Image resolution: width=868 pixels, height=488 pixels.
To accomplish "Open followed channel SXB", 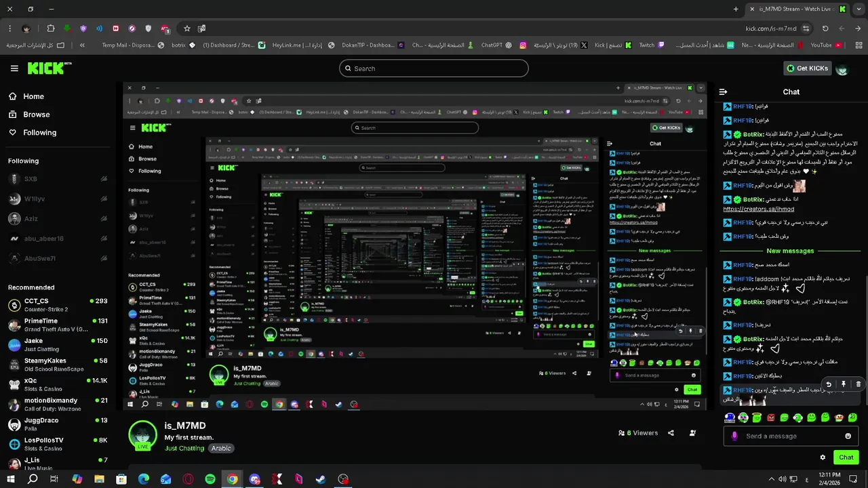I will pos(58,179).
